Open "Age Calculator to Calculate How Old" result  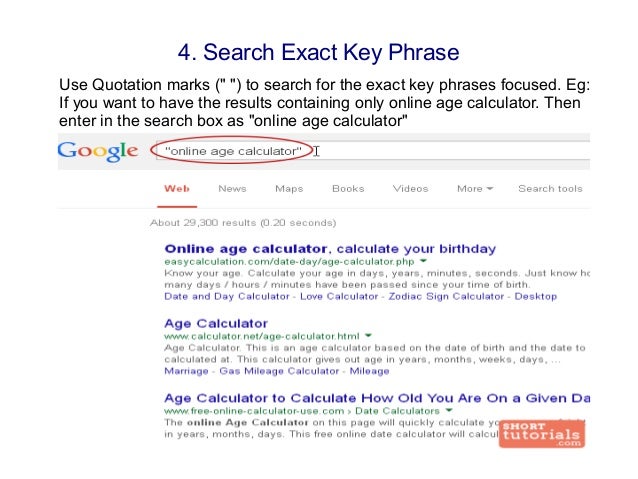(377, 398)
